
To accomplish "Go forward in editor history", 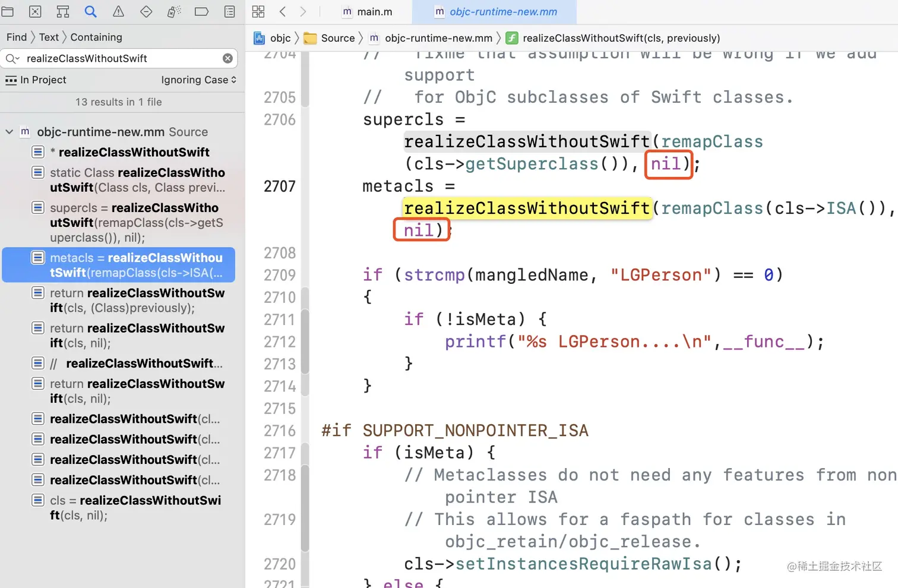I will 303,11.
